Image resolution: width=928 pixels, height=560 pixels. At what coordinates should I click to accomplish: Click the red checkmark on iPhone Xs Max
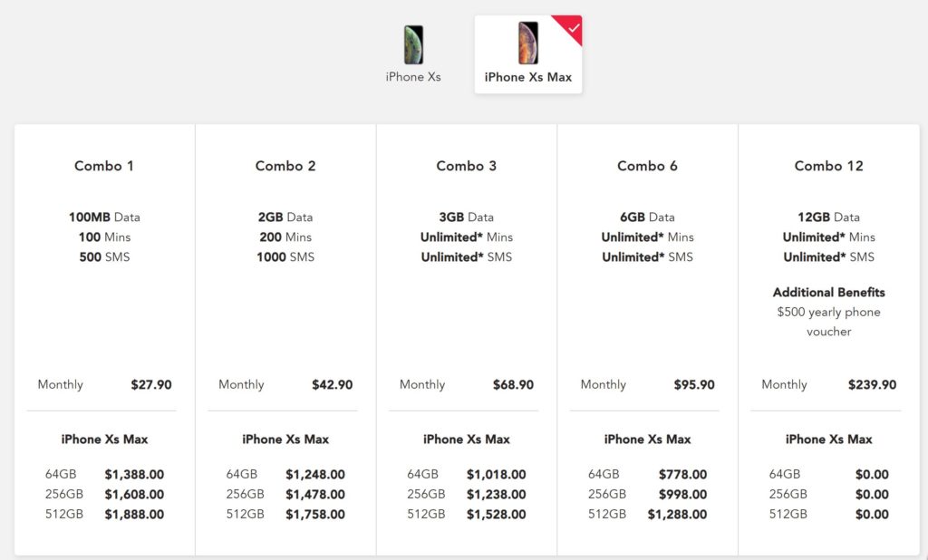click(x=574, y=27)
